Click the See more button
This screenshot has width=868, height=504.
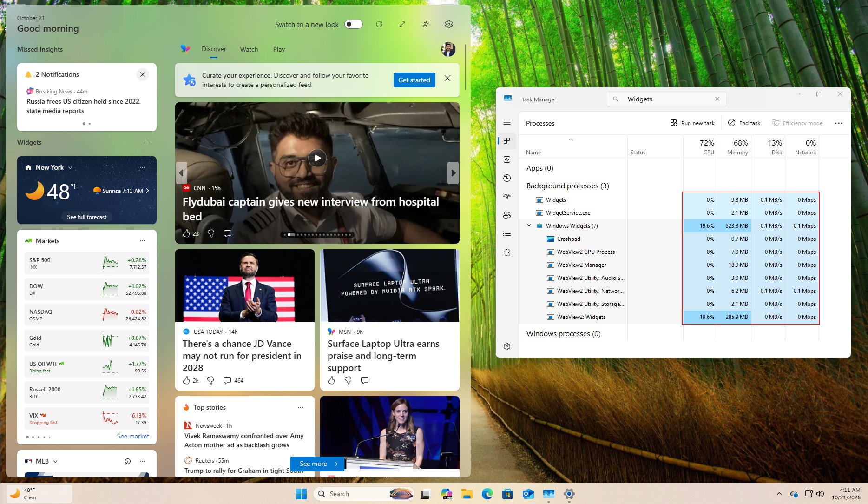click(x=317, y=464)
